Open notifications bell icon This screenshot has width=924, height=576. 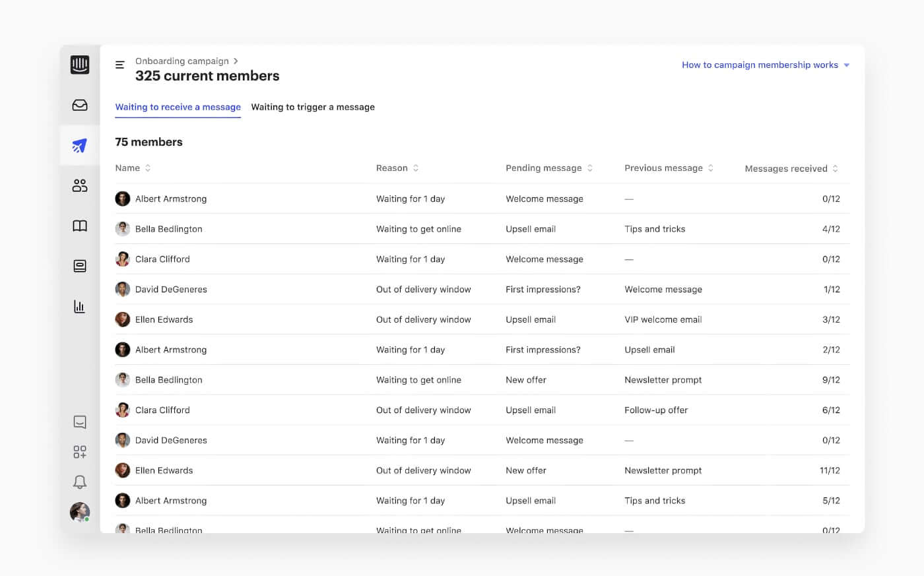80,482
